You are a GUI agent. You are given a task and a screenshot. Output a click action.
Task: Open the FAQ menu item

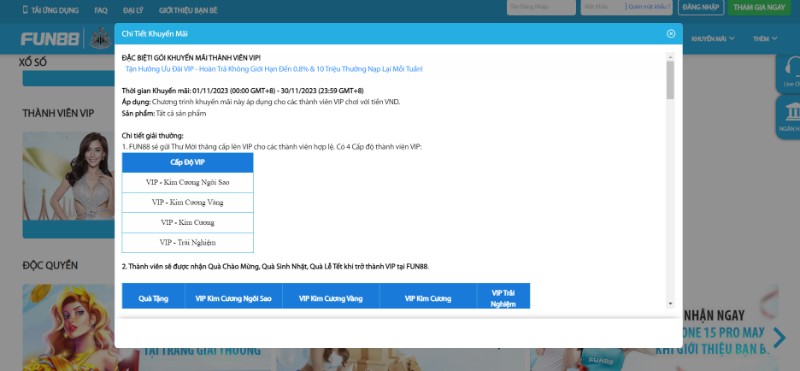click(x=101, y=10)
